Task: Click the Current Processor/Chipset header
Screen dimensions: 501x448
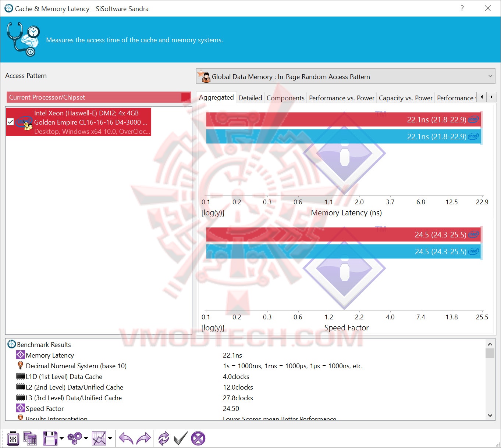Action: [99, 97]
